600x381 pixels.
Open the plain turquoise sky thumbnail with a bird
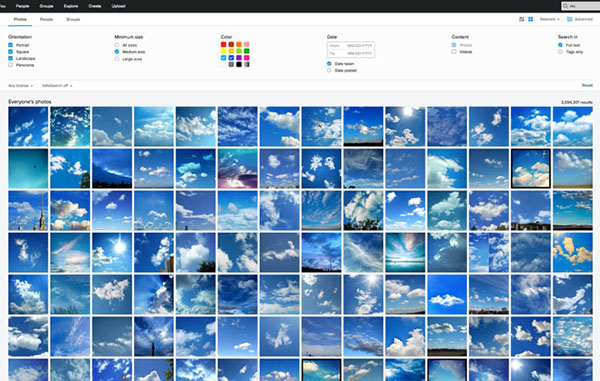[x=28, y=169]
